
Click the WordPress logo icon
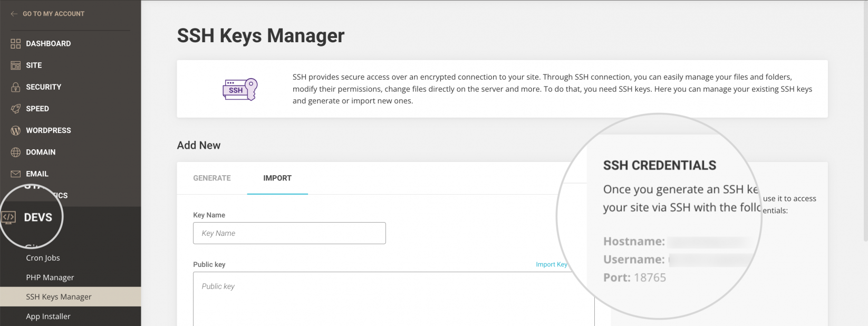coord(16,130)
